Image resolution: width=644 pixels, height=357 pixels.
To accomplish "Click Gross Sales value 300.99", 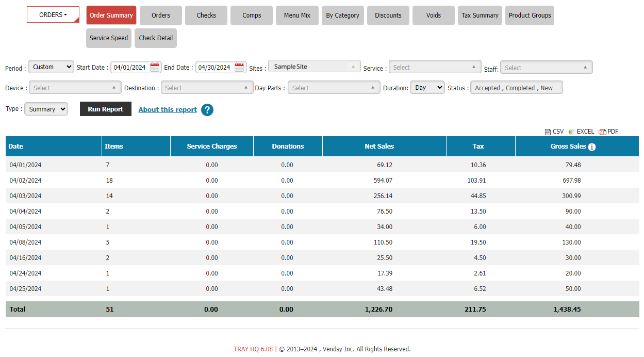I will click(572, 196).
